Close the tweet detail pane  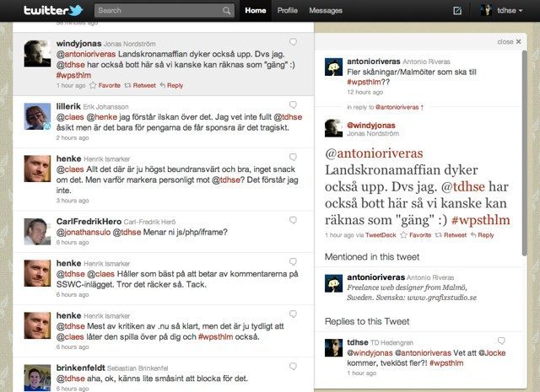click(509, 41)
